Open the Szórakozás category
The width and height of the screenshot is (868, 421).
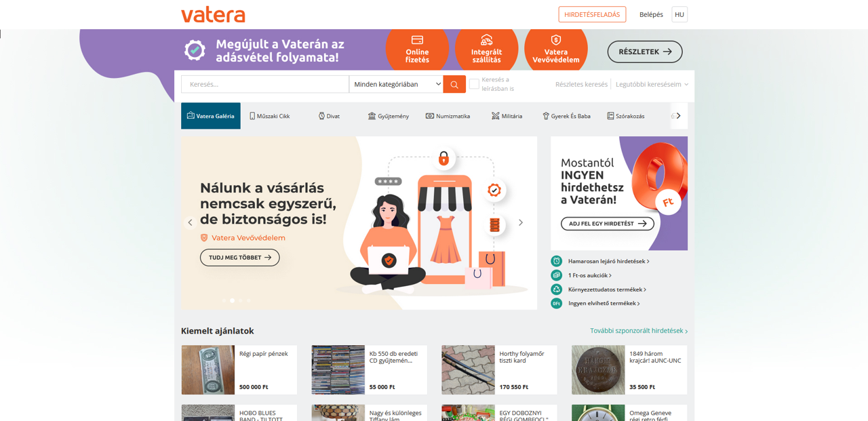[x=625, y=116]
